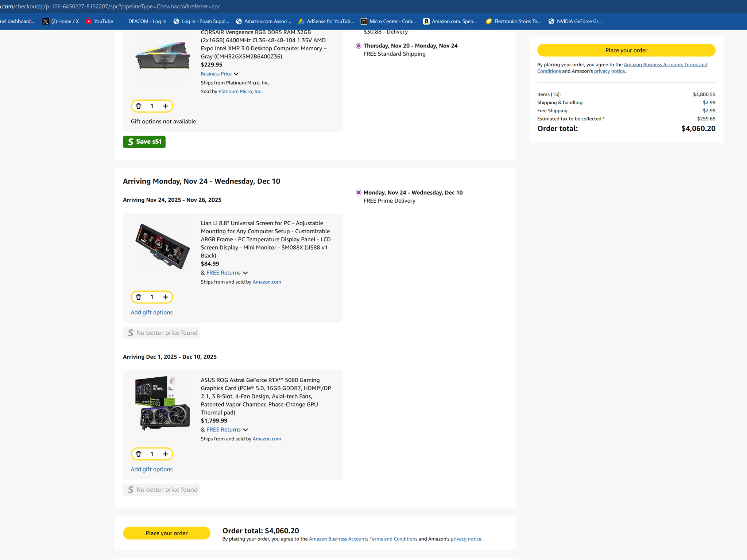Open Platinum Micro, Inc. seller link
Viewport: 747px width, 560px height.
pyautogui.click(x=240, y=92)
